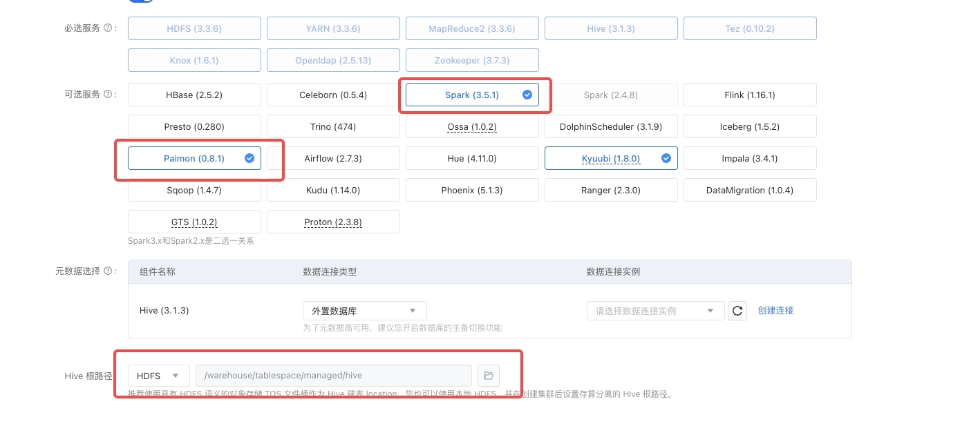Image resolution: width=980 pixels, height=424 pixels.
Task: Click help icon next to 元数据选择
Action: 107,271
